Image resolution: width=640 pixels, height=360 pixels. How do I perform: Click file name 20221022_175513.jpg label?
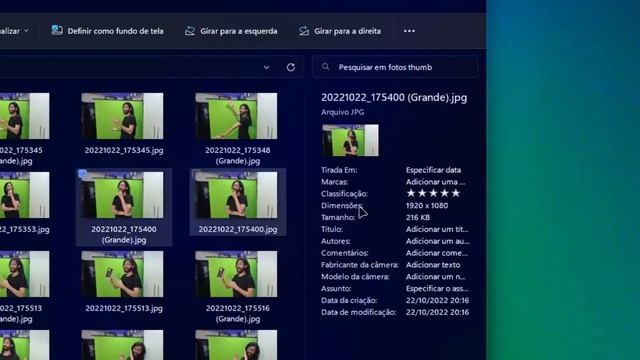[x=124, y=308]
